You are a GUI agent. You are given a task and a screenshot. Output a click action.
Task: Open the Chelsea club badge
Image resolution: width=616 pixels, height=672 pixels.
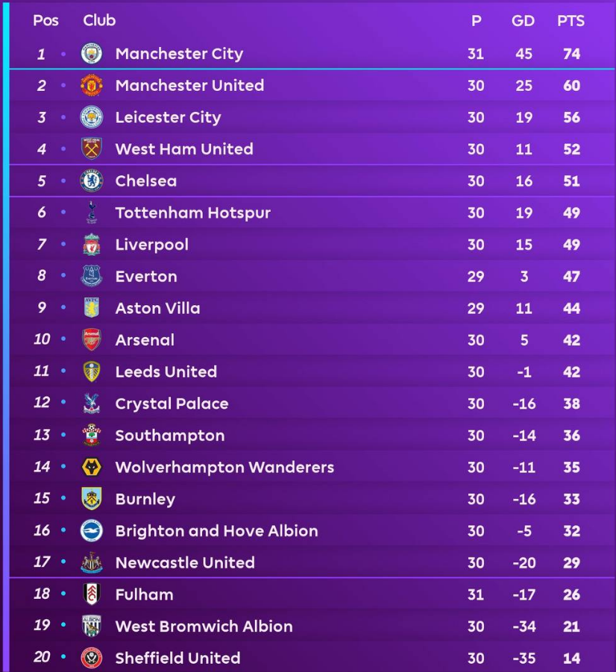coord(91,181)
